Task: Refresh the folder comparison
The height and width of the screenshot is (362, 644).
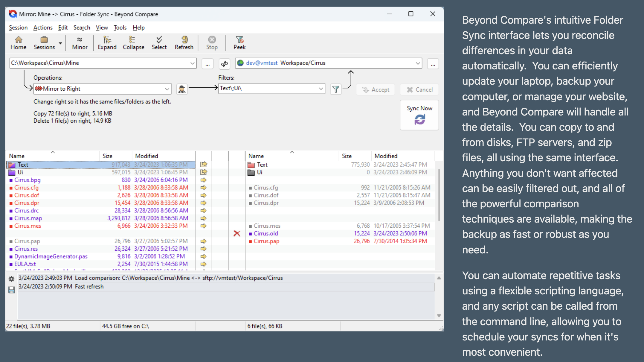Action: [184, 43]
